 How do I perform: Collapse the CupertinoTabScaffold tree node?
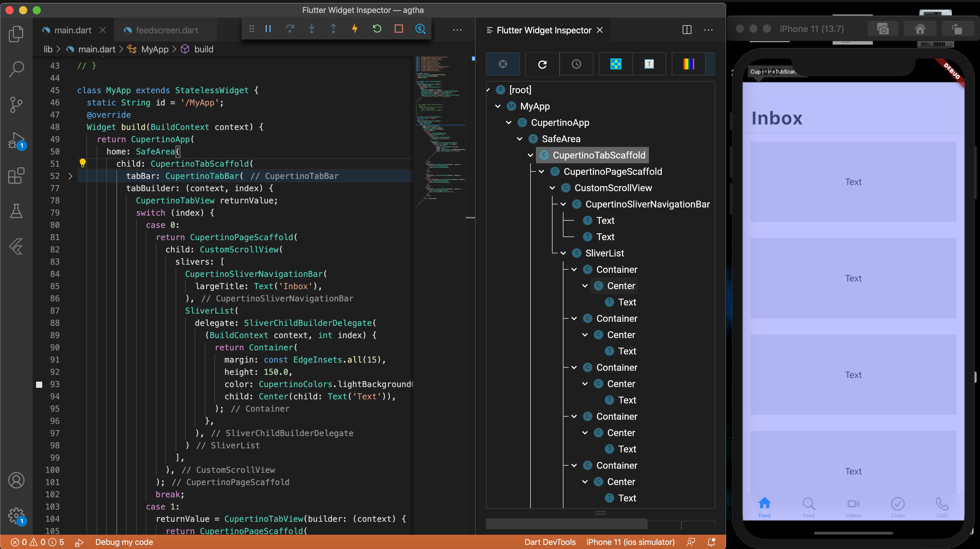point(531,155)
